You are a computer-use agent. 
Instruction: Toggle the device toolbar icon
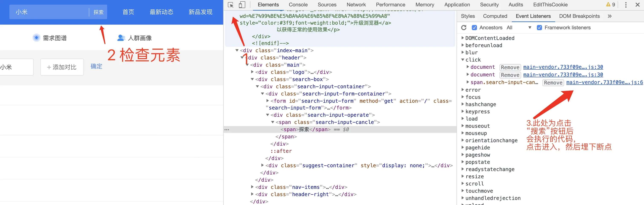242,5
